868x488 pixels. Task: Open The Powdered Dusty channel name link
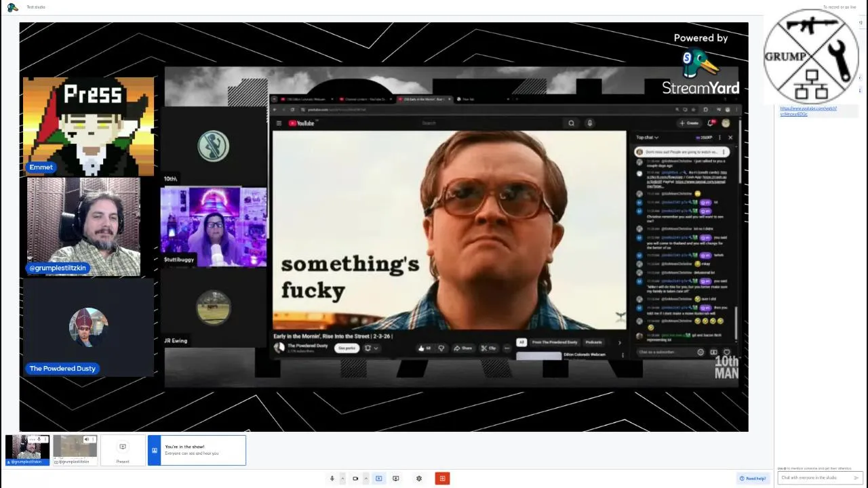pos(307,346)
